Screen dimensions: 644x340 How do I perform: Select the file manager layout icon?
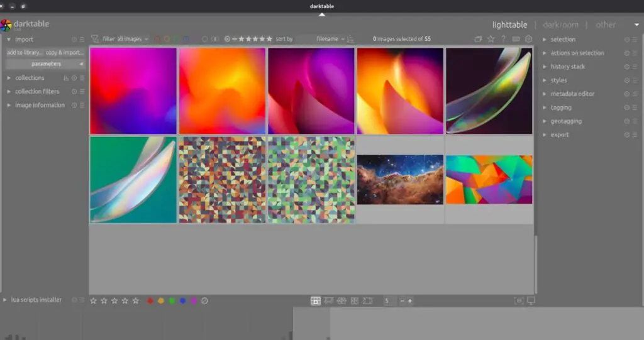tap(316, 301)
